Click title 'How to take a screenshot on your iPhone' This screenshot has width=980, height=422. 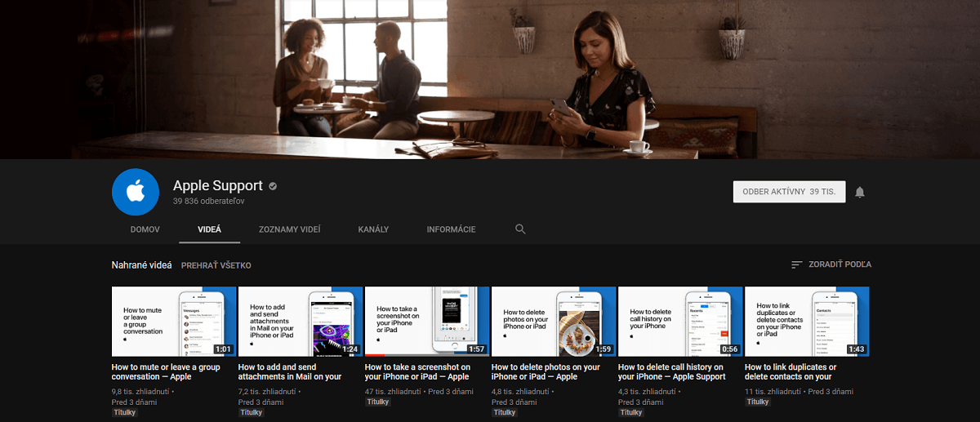pyautogui.click(x=417, y=372)
